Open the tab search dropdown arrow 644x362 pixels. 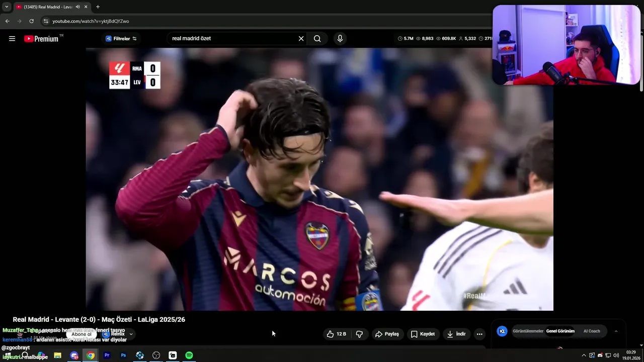tap(7, 7)
